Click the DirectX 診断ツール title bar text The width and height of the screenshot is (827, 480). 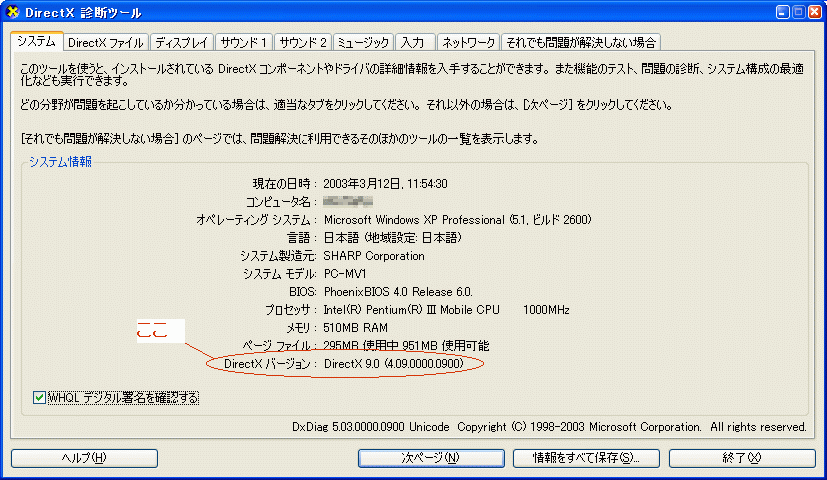[83, 12]
